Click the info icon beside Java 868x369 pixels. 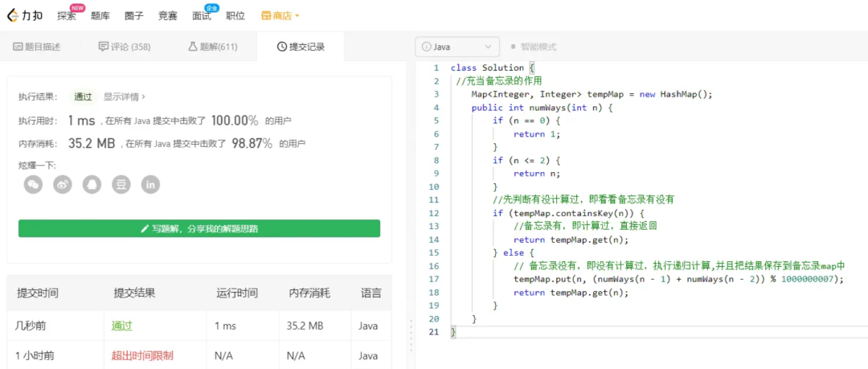(x=426, y=47)
